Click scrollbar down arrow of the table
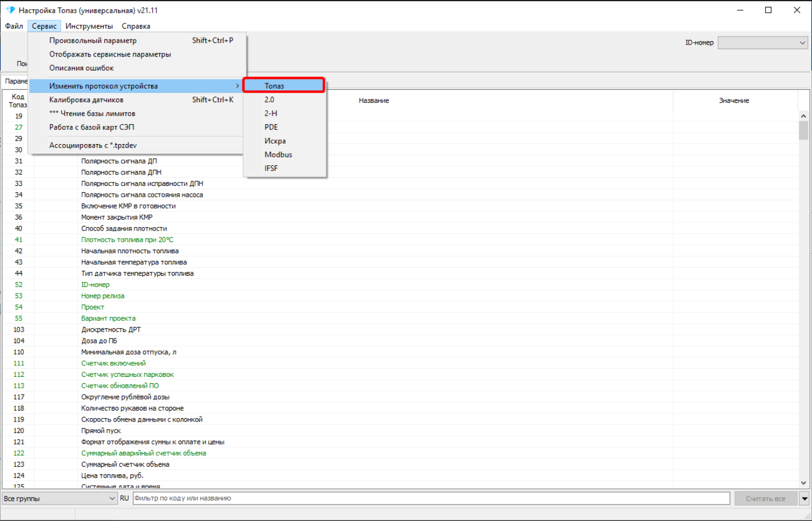The height and width of the screenshot is (521, 812). [803, 483]
